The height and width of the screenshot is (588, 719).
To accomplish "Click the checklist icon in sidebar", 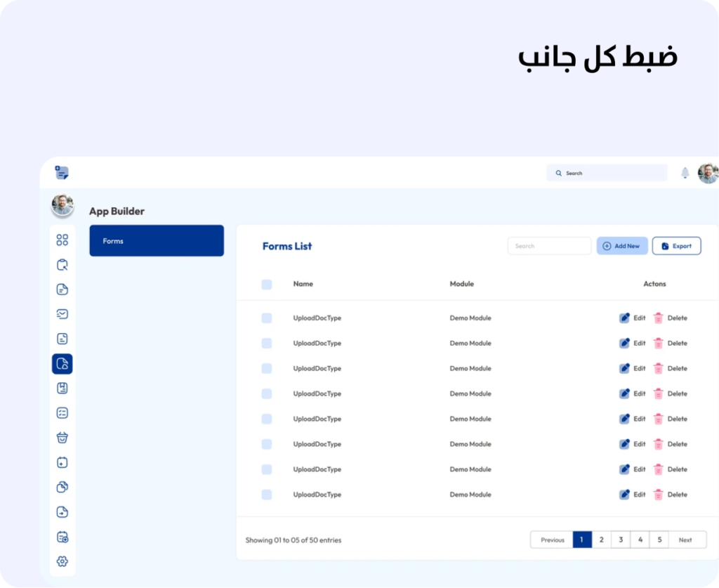I will tap(62, 413).
